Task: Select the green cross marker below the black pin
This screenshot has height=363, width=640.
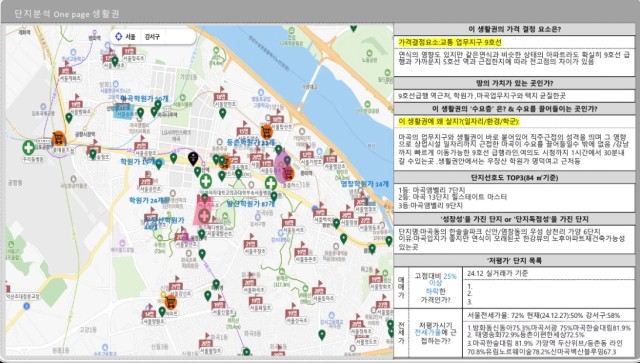Action: click(x=206, y=181)
